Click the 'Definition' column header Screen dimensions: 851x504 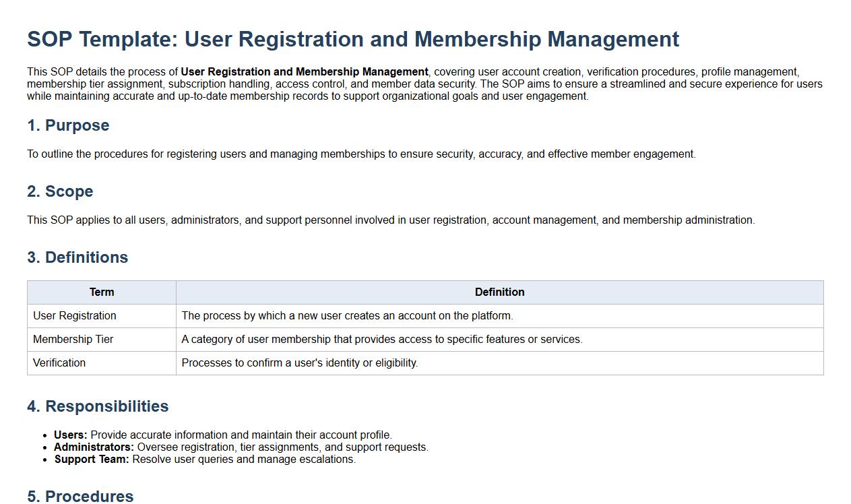tap(499, 292)
